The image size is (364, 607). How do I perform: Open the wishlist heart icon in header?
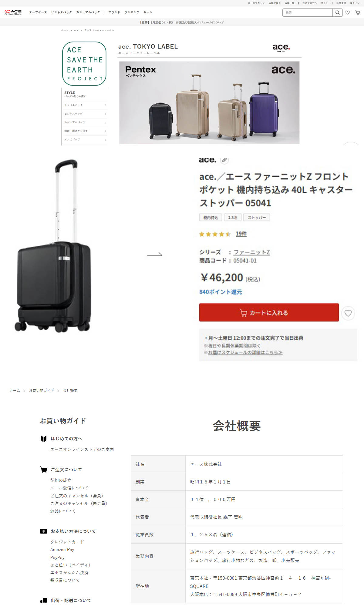point(348,12)
